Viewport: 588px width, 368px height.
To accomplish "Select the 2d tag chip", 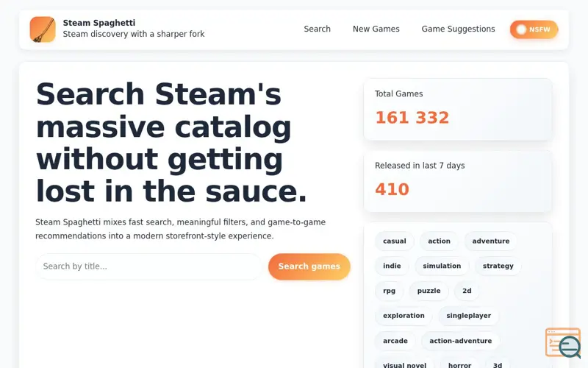I will [467, 291].
